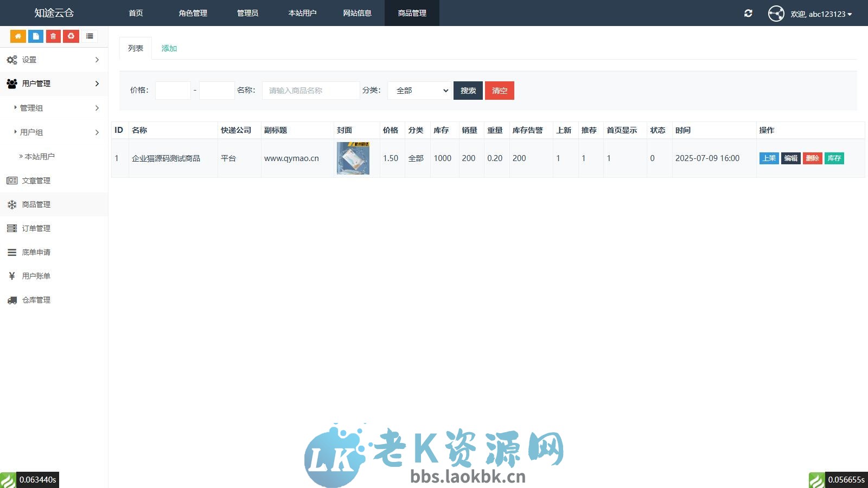Click the red trash icon in the toolbar
The height and width of the screenshot is (488, 868).
(53, 36)
